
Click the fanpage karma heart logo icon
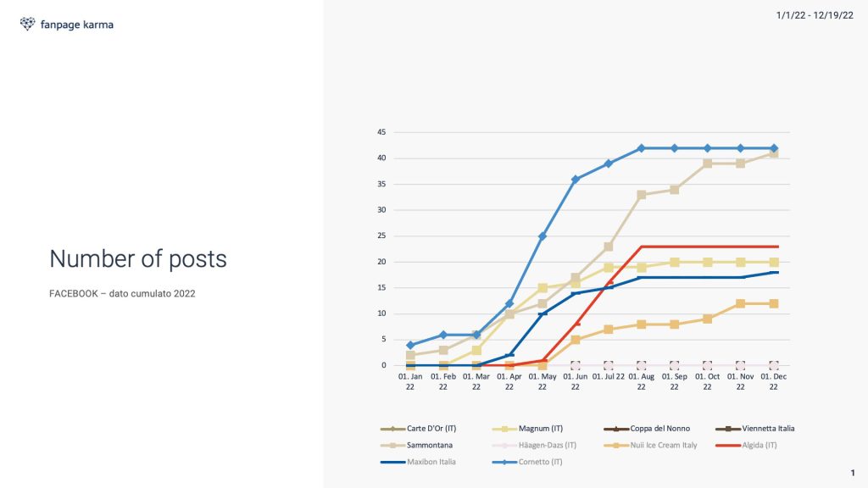pos(27,24)
